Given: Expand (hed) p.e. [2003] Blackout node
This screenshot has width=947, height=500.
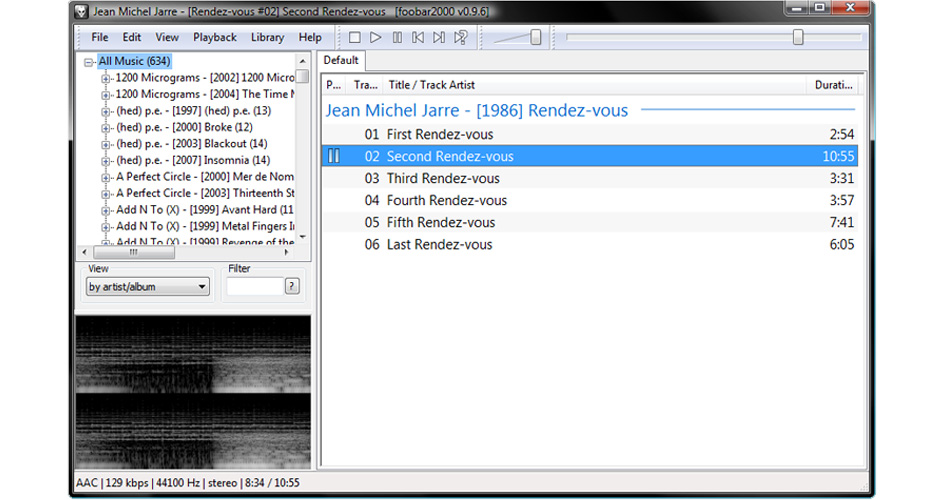Looking at the screenshot, I should pyautogui.click(x=106, y=144).
